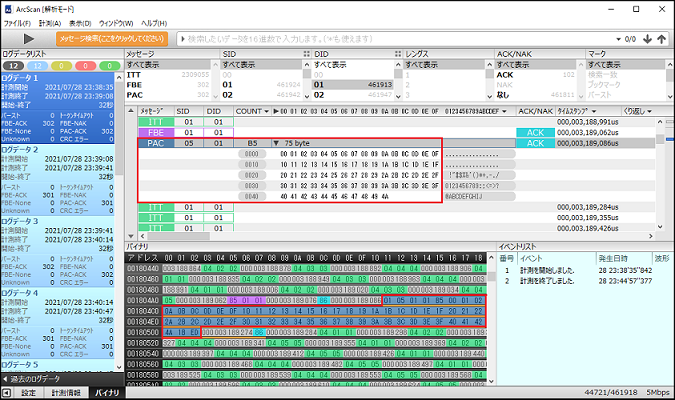Click message table horizontal scrollbar thumb
Screen dimensions: 675x400
[x=179, y=236]
